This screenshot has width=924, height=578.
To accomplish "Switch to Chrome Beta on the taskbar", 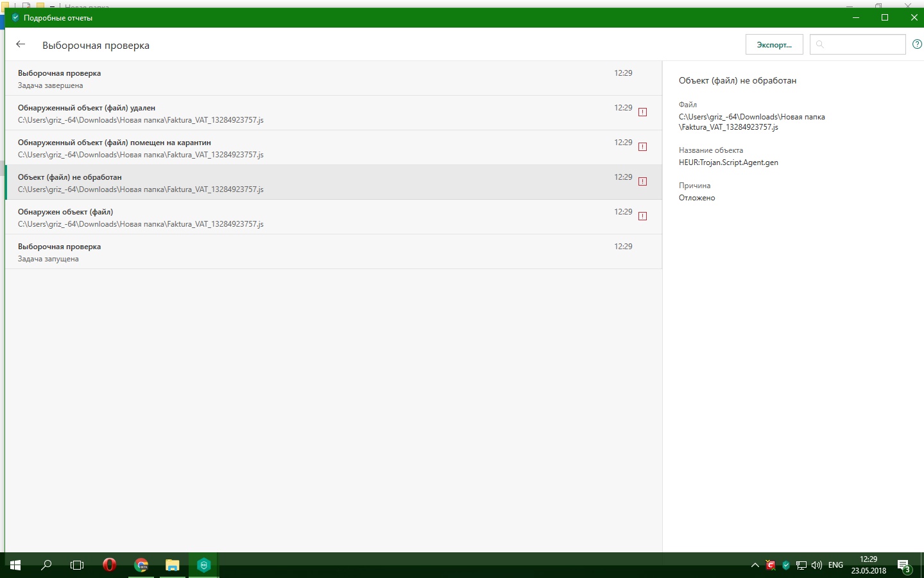I will 141,565.
